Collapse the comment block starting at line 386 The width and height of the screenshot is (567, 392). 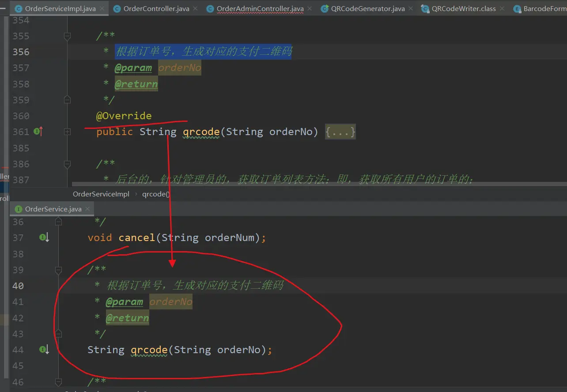[67, 164]
